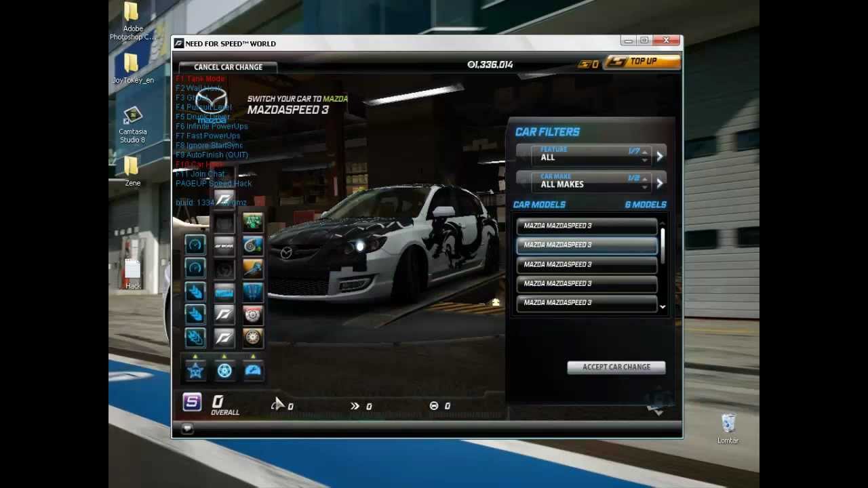868x488 pixels.
Task: Click "F7 Fast PowerUps" hack entry
Action: (x=208, y=136)
